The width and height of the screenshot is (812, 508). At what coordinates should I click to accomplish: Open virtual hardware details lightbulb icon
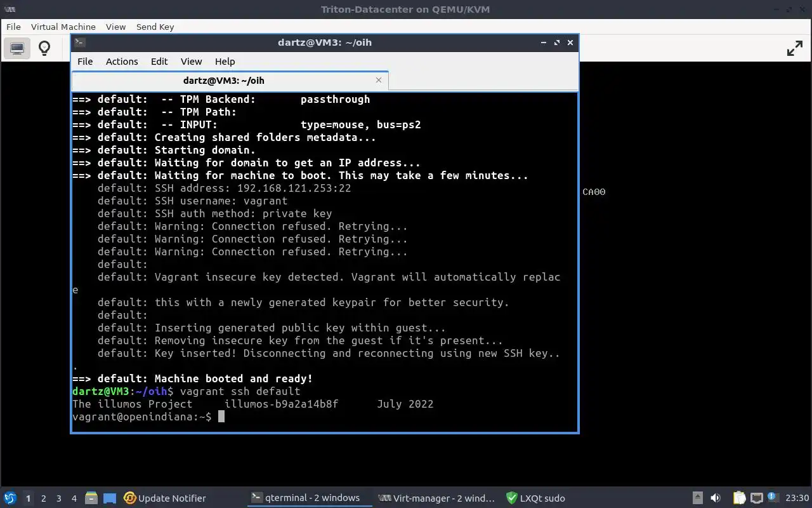(44, 48)
